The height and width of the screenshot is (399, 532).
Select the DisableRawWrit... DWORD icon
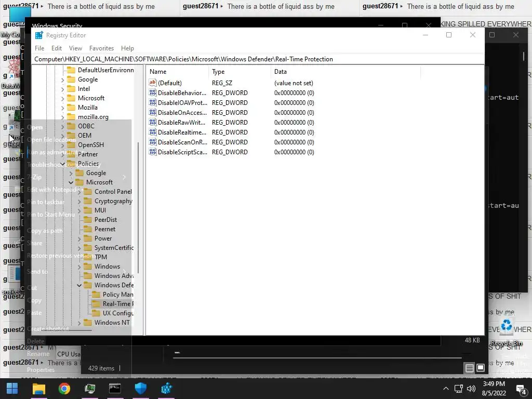pos(153,122)
